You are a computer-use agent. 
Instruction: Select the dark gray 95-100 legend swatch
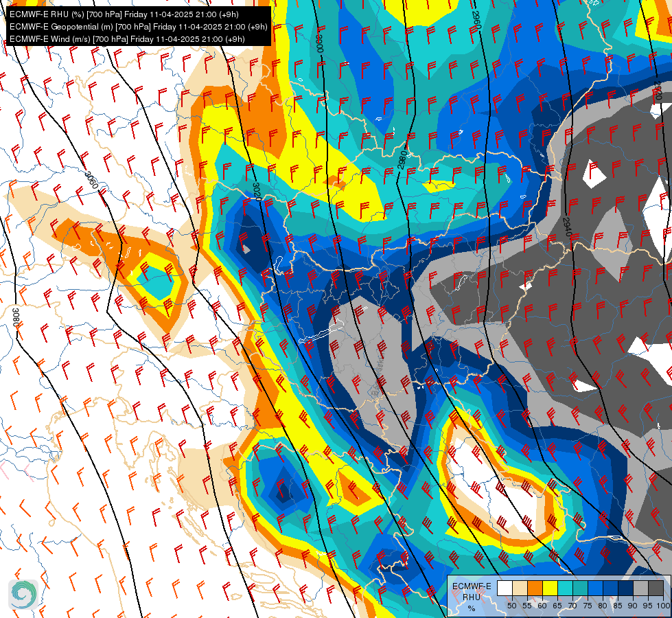pos(656,588)
